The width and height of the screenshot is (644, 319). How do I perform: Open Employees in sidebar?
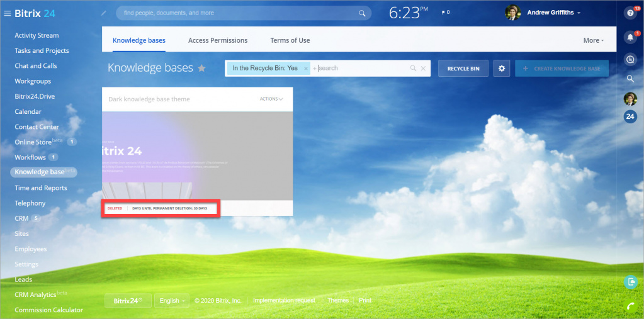(31, 249)
